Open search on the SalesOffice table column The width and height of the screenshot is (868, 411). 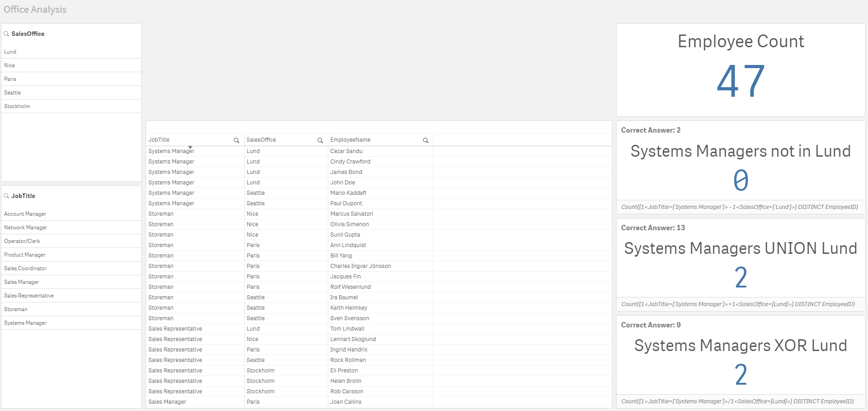click(x=320, y=140)
